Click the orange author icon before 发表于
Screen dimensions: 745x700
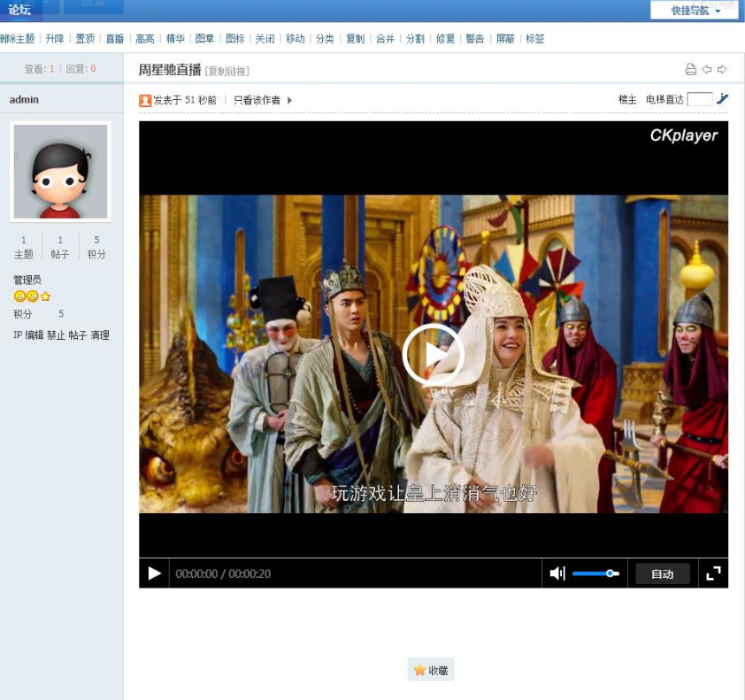pos(145,100)
